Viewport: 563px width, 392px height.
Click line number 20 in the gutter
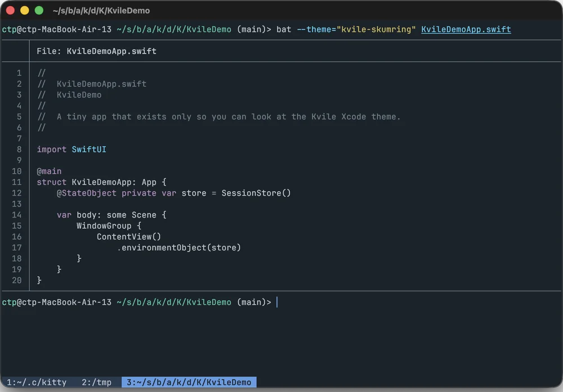pyautogui.click(x=16, y=281)
